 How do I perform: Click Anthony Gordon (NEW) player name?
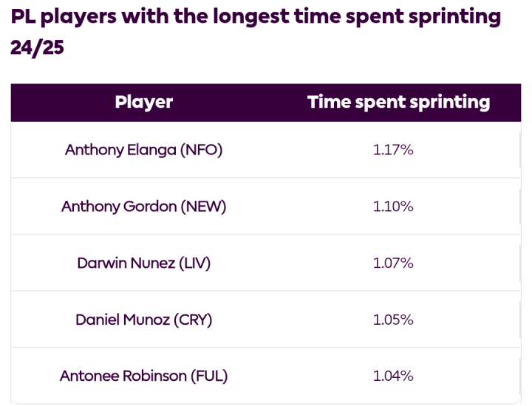(x=144, y=207)
